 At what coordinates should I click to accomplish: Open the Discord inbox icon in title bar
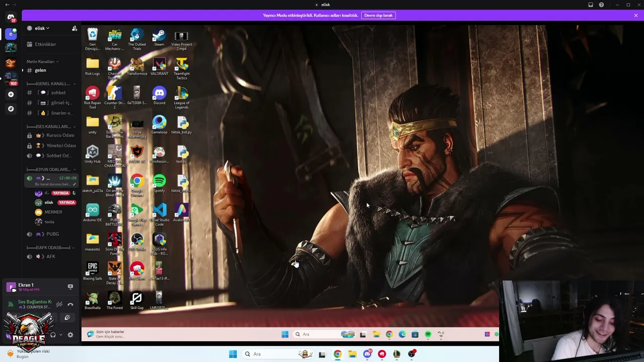591,5
